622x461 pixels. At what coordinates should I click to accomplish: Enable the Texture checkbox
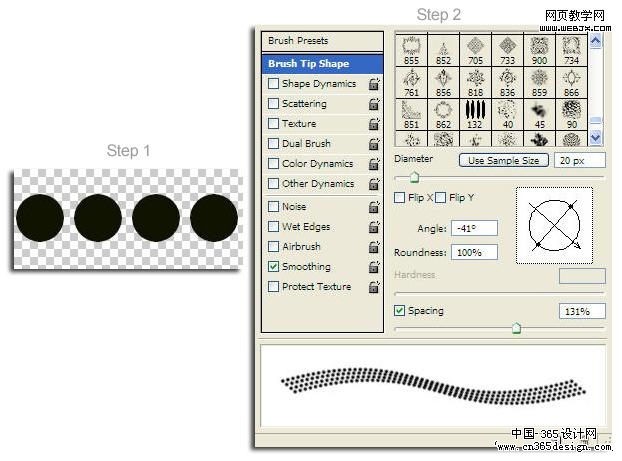pos(273,123)
